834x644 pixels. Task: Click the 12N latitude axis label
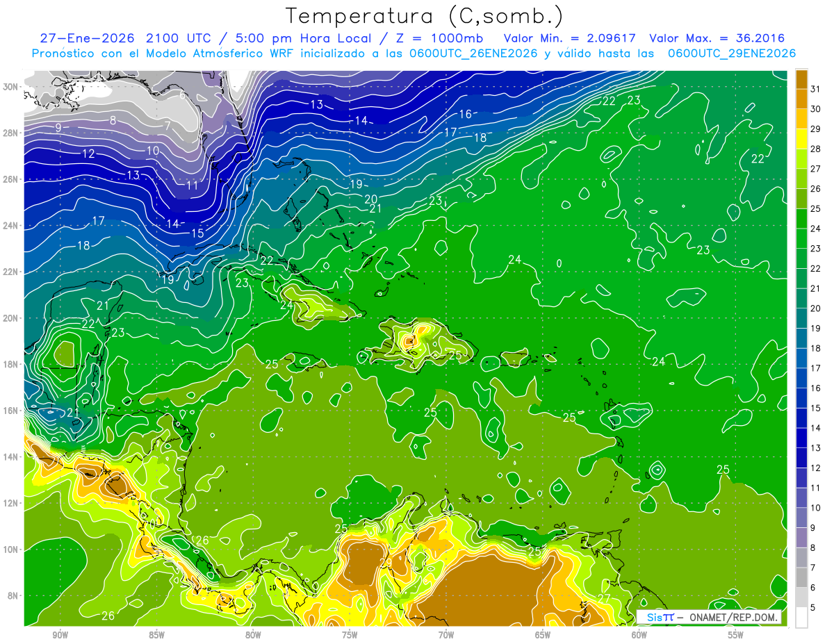click(x=11, y=503)
